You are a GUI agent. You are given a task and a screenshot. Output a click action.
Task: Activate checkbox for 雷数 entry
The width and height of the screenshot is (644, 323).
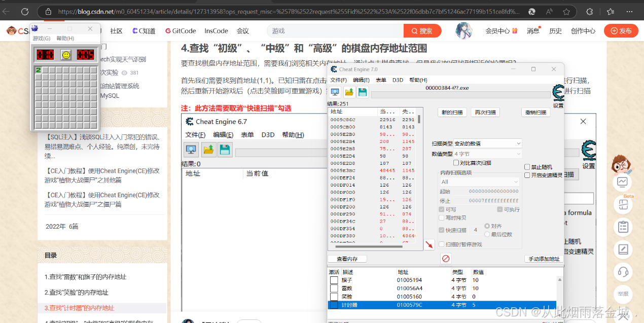(334, 288)
